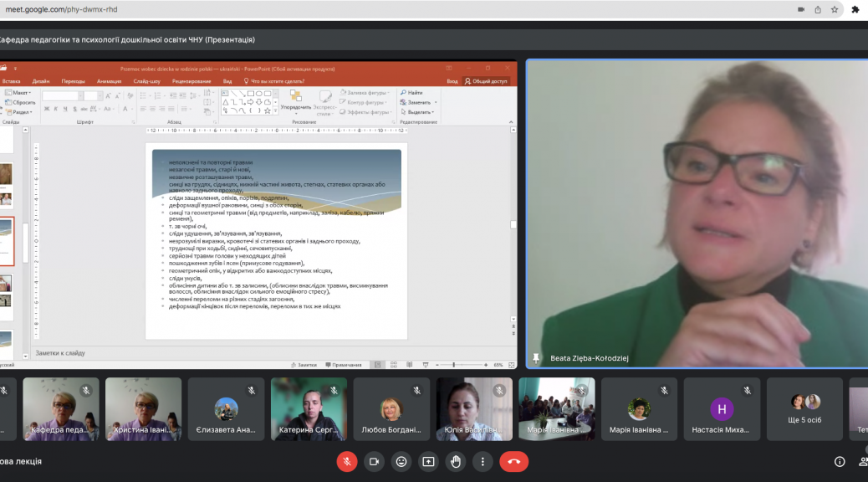Collapse the ribbon with the chevron
Viewport: 868px width, 482px height.
(x=510, y=122)
